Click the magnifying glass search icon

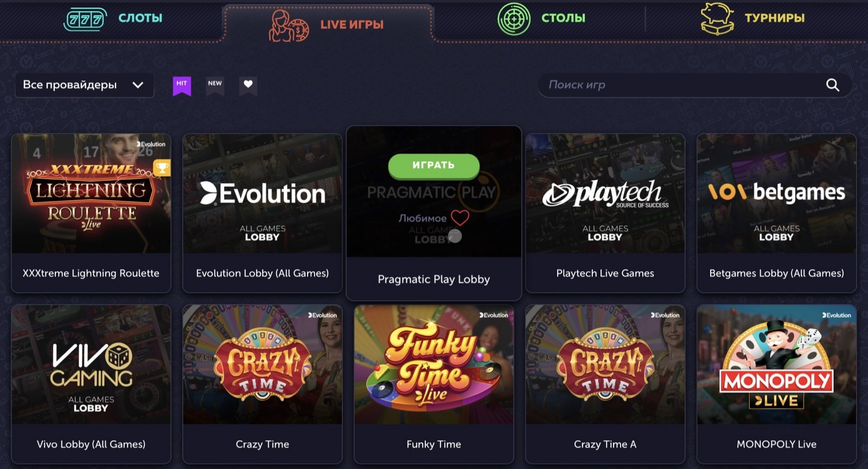click(x=832, y=85)
